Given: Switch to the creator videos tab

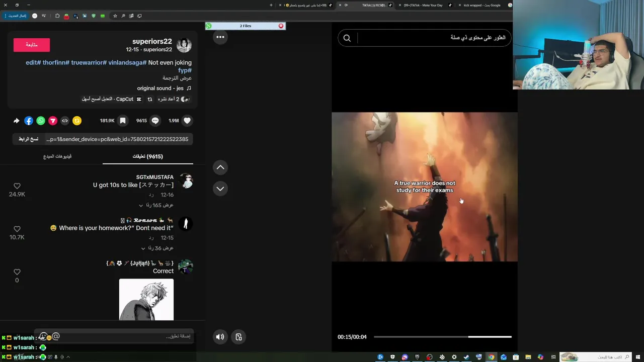Looking at the screenshot, I should [x=57, y=156].
